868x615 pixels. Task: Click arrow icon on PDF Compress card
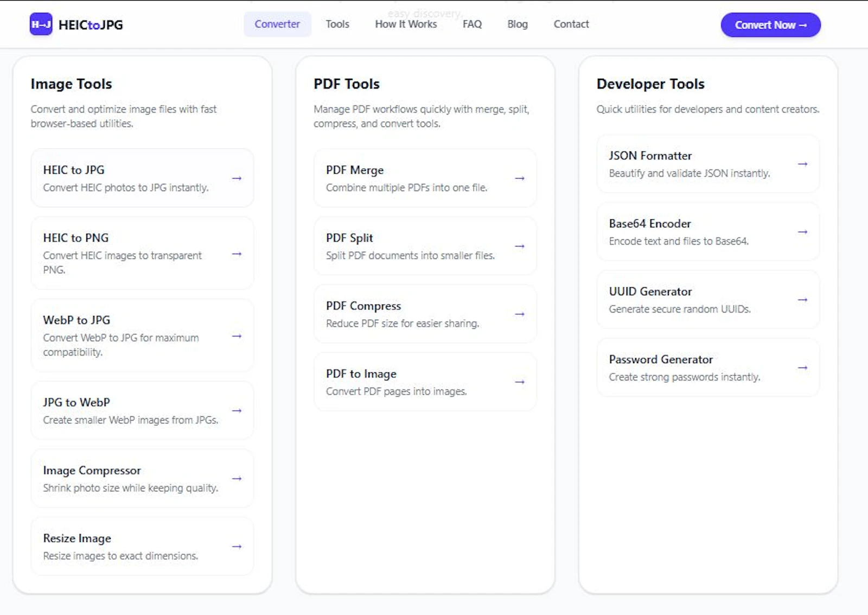(520, 314)
